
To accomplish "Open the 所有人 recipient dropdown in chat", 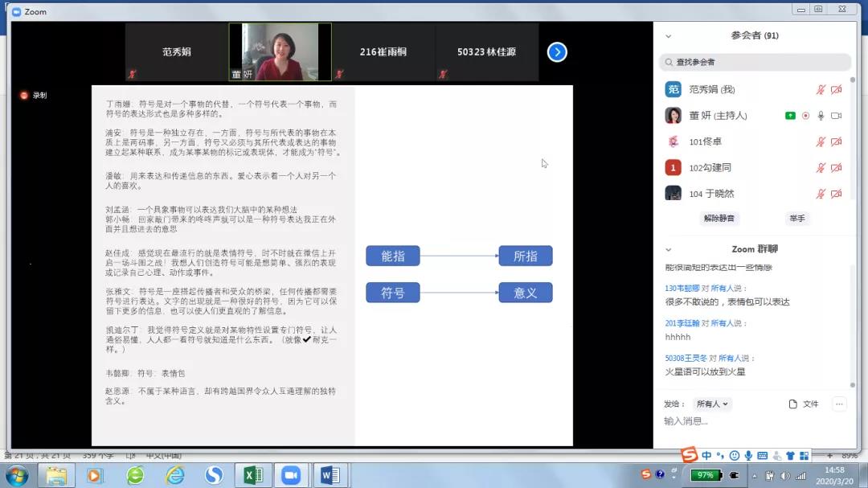I will (x=712, y=404).
